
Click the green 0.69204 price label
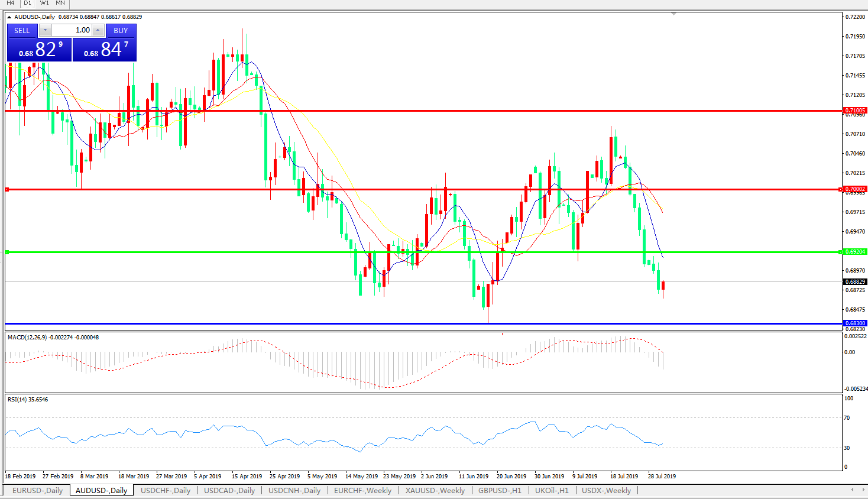point(854,252)
